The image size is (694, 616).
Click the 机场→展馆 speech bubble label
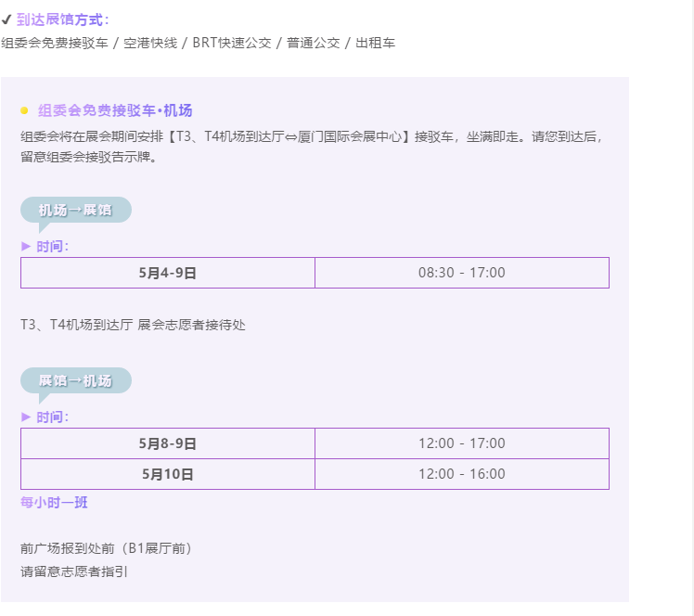[x=76, y=210]
